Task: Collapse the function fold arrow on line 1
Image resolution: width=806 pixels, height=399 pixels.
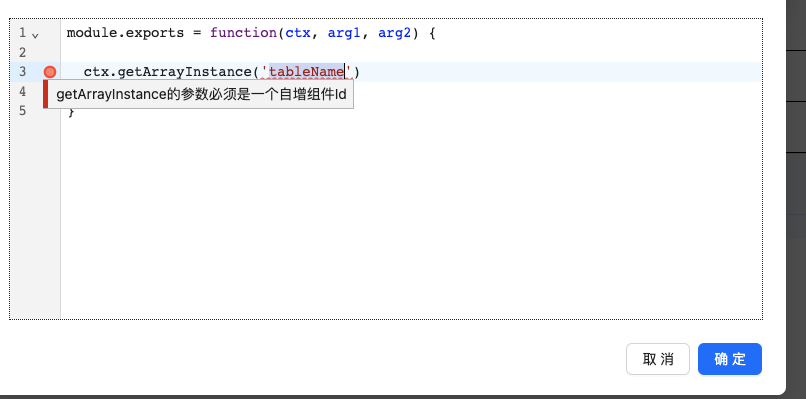Action: 35,36
